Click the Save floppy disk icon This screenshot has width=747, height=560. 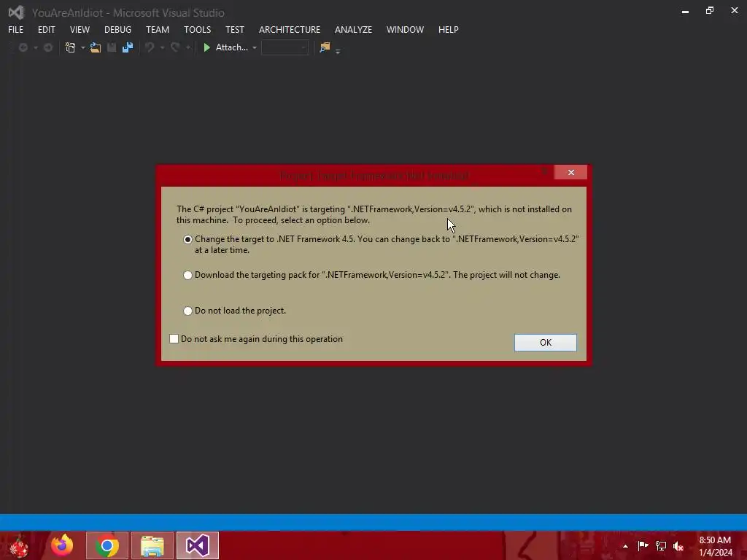(112, 47)
